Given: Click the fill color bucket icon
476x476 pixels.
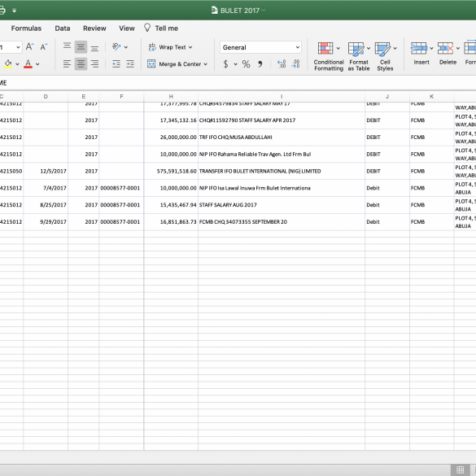Looking at the screenshot, I should click(8, 63).
